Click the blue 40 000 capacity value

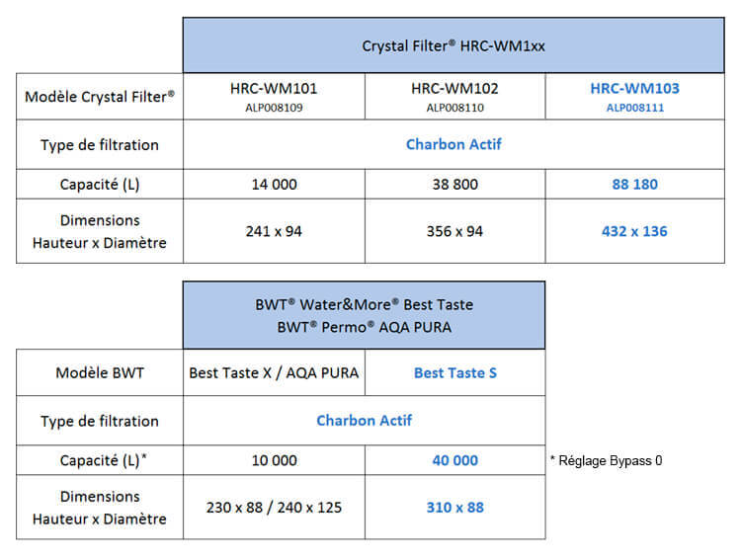coord(454,460)
